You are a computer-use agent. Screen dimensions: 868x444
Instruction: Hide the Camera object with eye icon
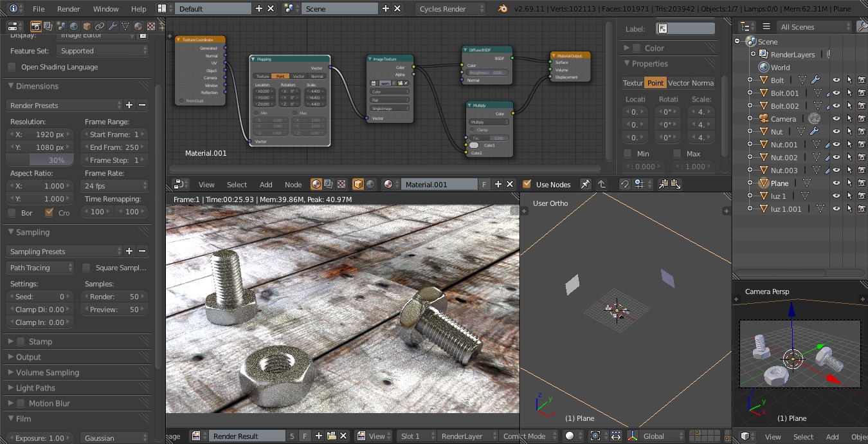pyautogui.click(x=836, y=119)
